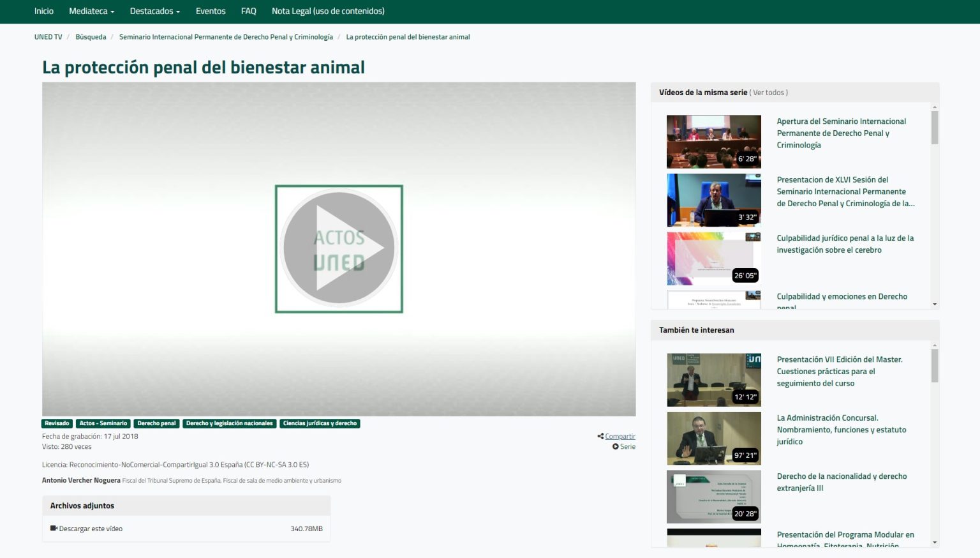Go to Búsqueda in the breadcrumb
The image size is (980, 558).
(x=91, y=37)
